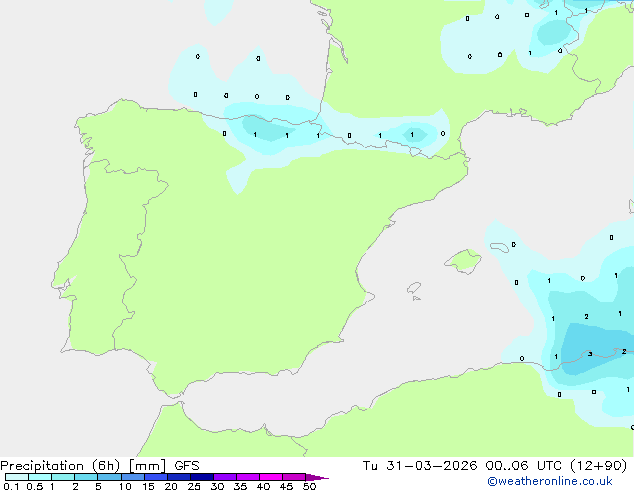This screenshot has width=634, height=490.
Task: Click the legend scale number '20'
Action: point(171,486)
